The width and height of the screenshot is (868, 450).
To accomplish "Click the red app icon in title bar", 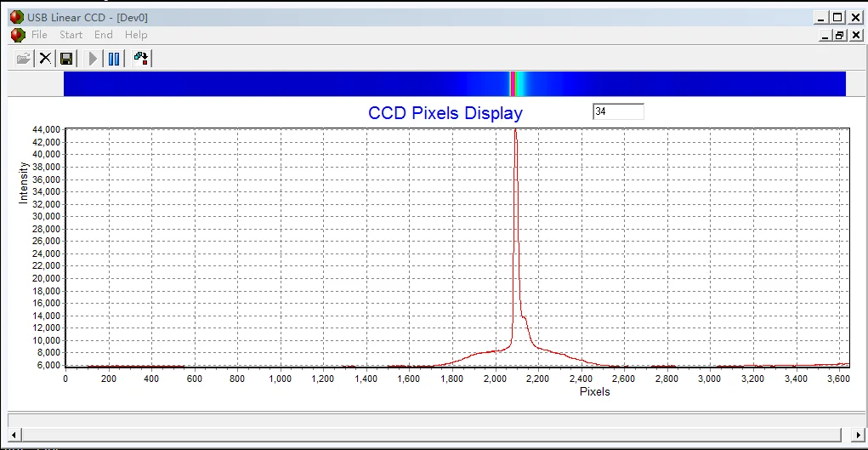I will [17, 17].
